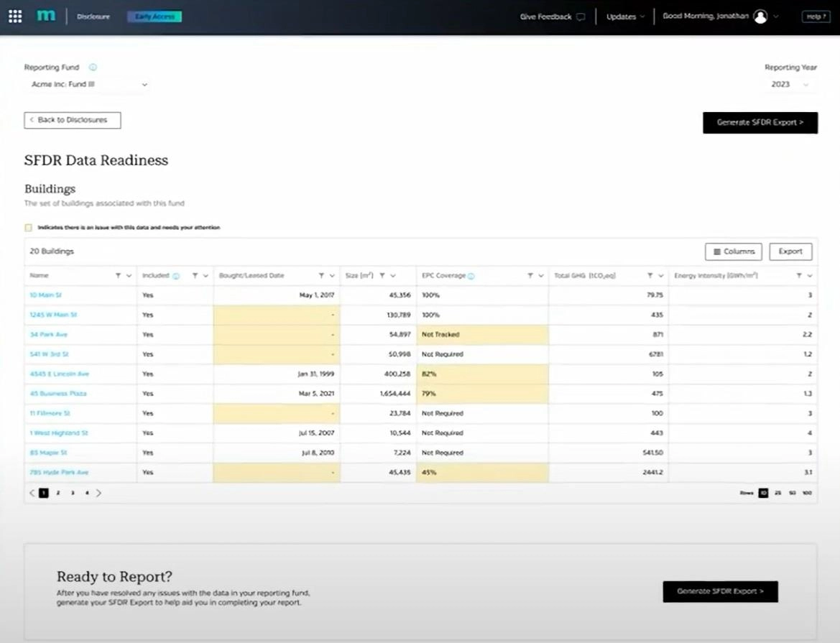
Task: Set rows per page to 100
Action: click(807, 493)
